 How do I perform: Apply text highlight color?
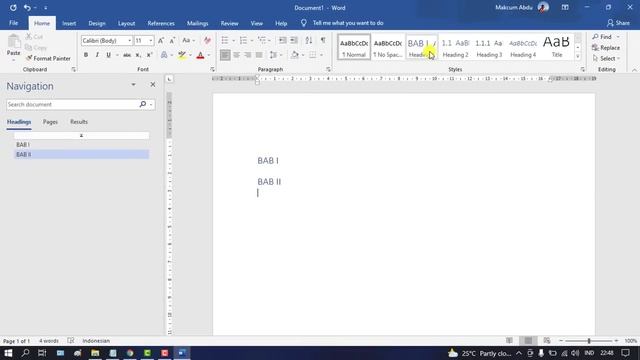pos(182,55)
